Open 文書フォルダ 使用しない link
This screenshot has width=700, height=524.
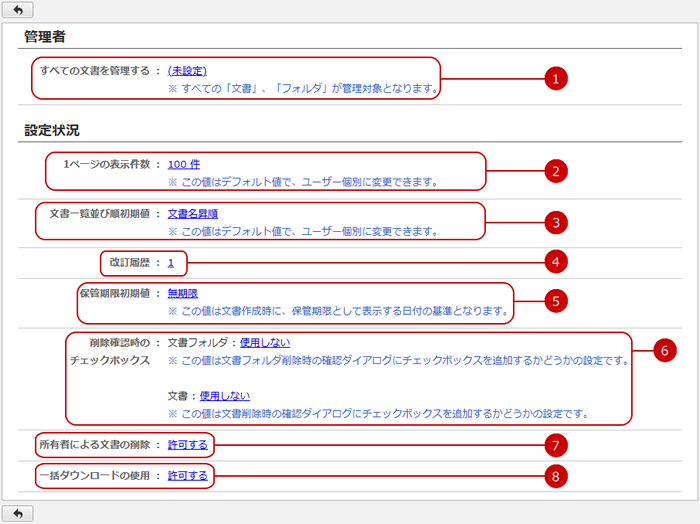(x=265, y=342)
